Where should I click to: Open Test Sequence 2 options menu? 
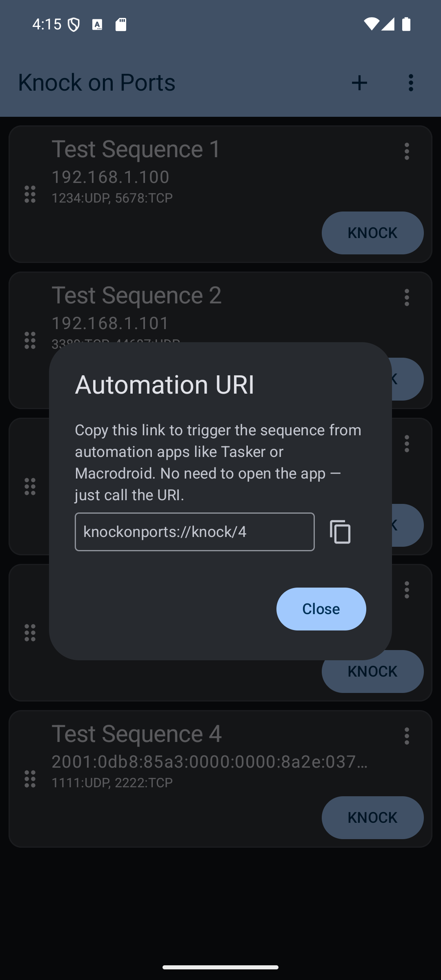(x=407, y=298)
